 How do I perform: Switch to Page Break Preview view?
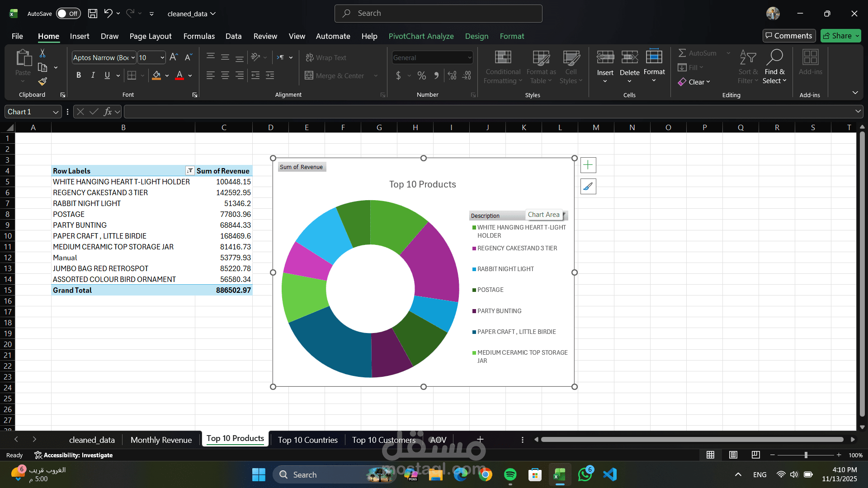(755, 455)
